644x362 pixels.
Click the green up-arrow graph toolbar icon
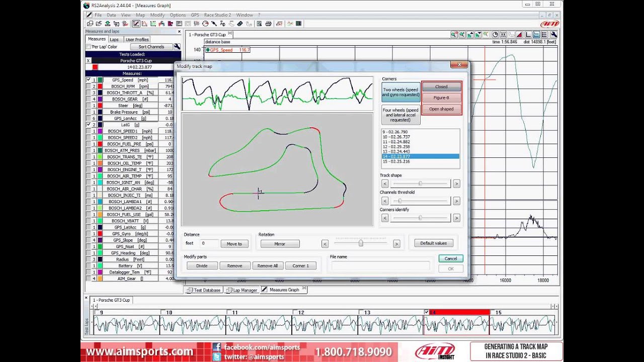(x=470, y=35)
